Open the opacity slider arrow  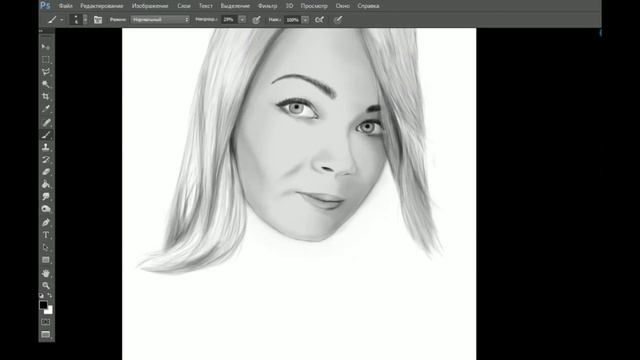coord(242,20)
